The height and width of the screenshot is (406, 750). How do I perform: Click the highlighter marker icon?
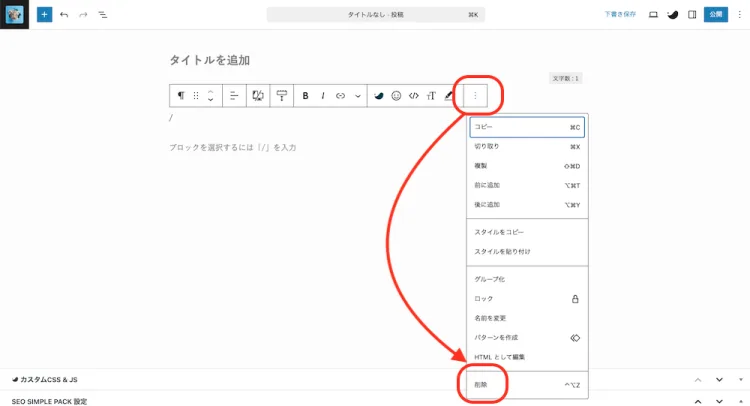[448, 96]
